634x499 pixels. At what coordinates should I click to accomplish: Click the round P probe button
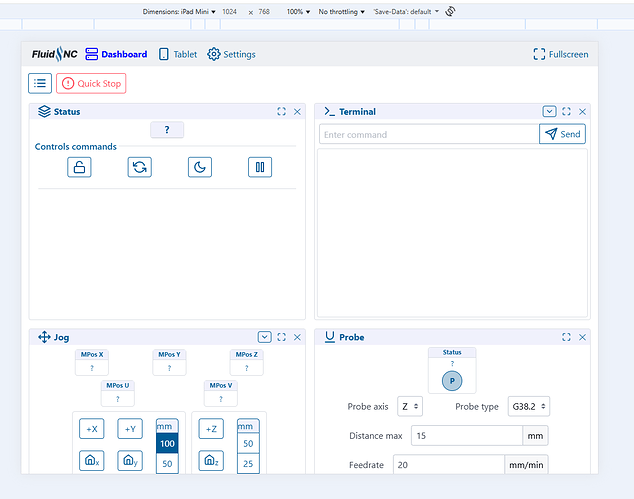point(452,381)
